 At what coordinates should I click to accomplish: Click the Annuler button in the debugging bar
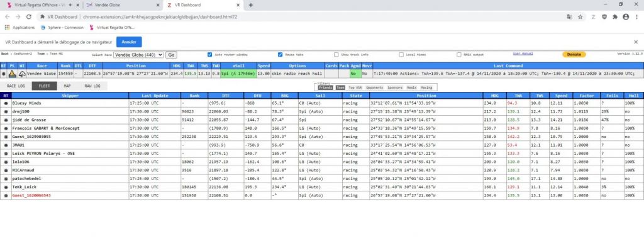(x=129, y=42)
